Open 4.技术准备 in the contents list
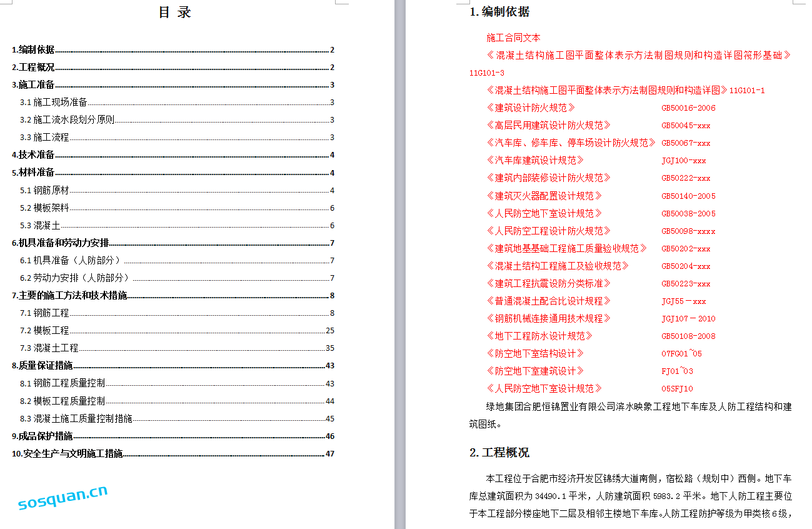The height and width of the screenshot is (529, 812). 33,155
